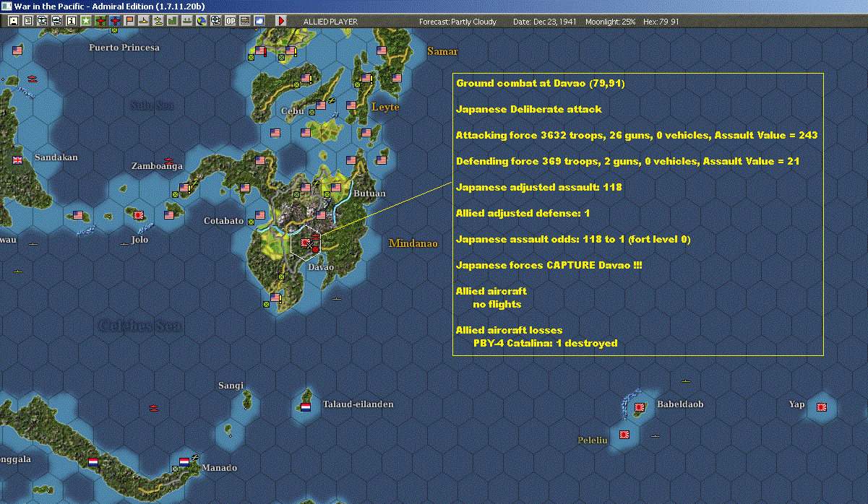Screen dimensions: 868x504
Task: Click the orange flag toolbar icon
Action: tap(130, 21)
